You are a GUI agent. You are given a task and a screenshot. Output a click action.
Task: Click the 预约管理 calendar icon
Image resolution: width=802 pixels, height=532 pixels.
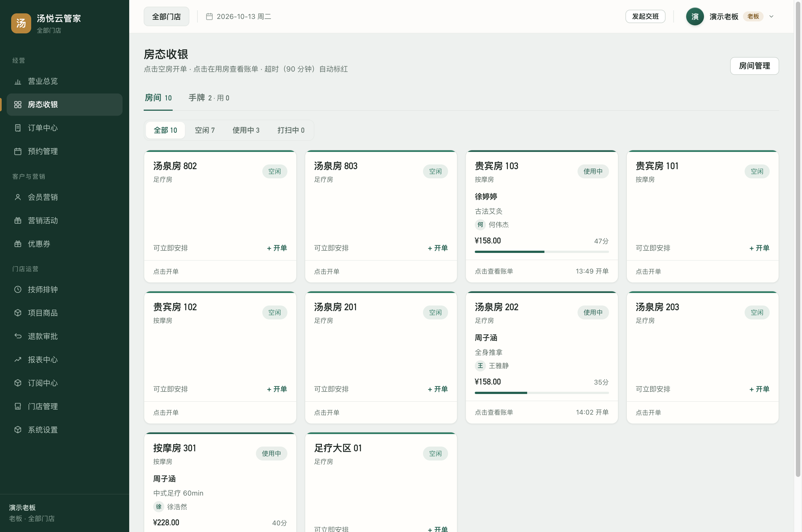tap(18, 151)
